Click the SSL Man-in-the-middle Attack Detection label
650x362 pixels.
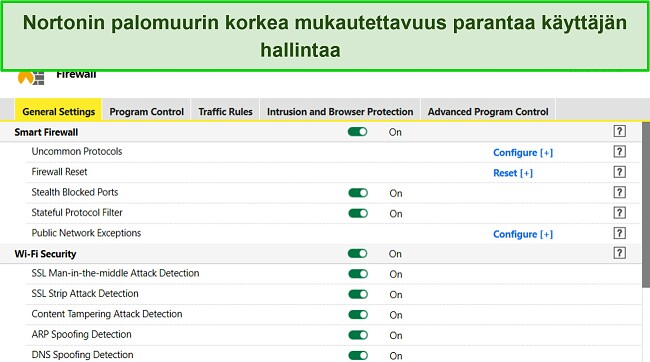click(x=115, y=273)
